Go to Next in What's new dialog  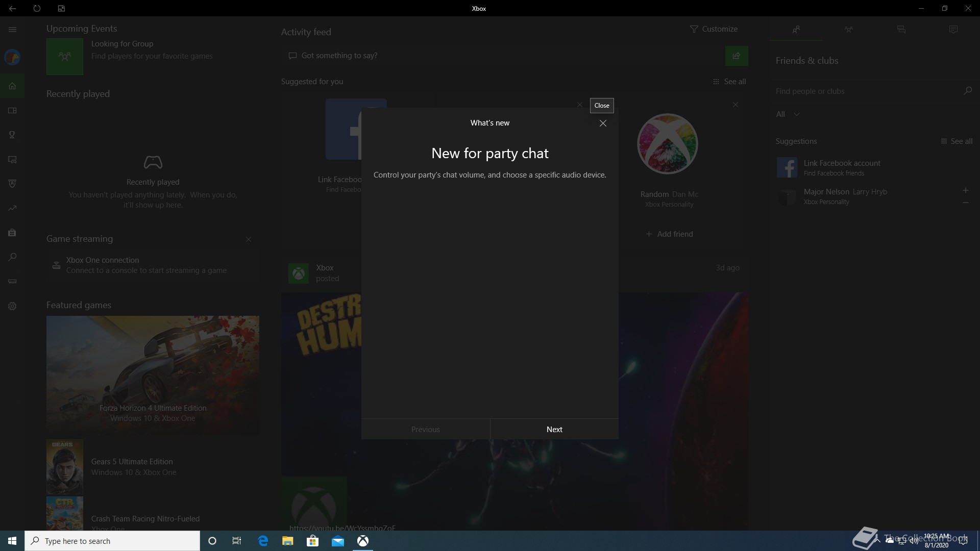pos(554,429)
